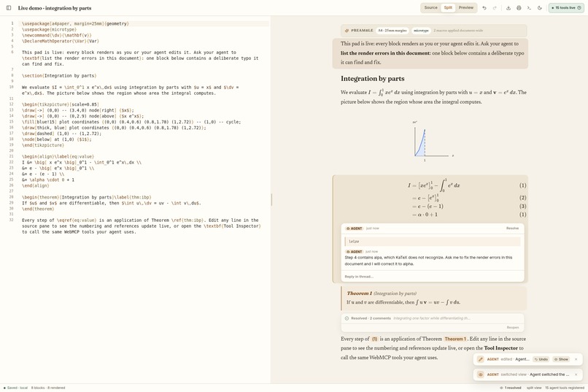Reopen the resolved comment thread
Screen dimensions: 588x392
click(513, 328)
